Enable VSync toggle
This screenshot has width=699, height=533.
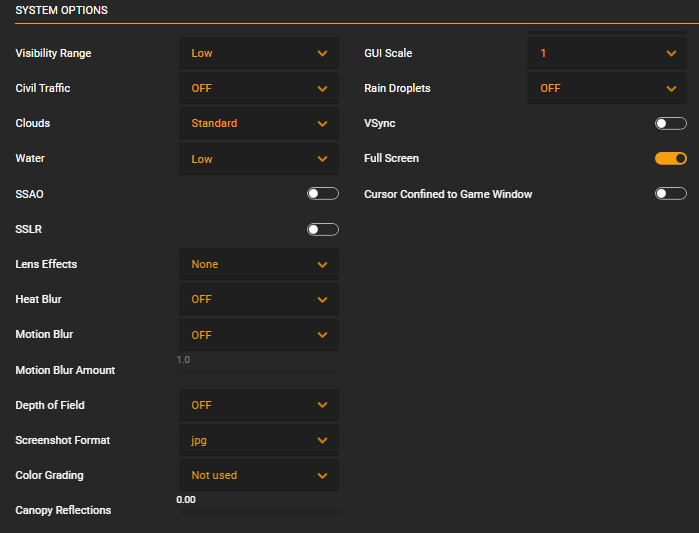670,123
